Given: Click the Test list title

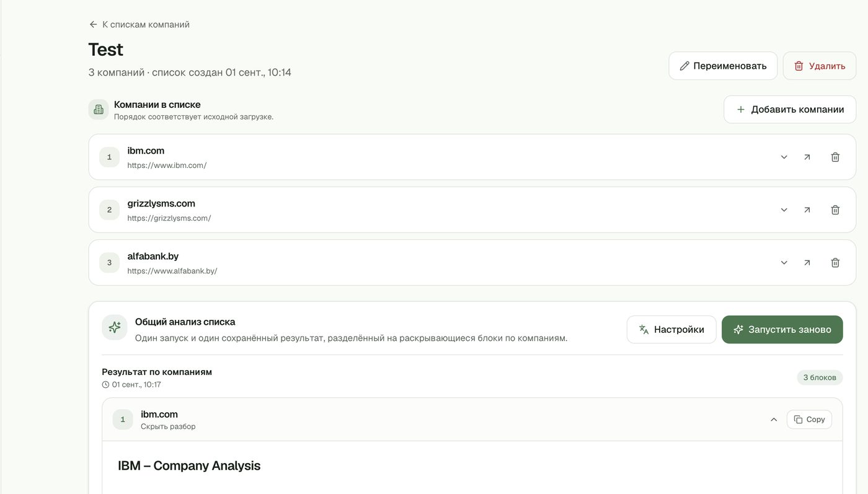Looking at the screenshot, I should pos(106,50).
